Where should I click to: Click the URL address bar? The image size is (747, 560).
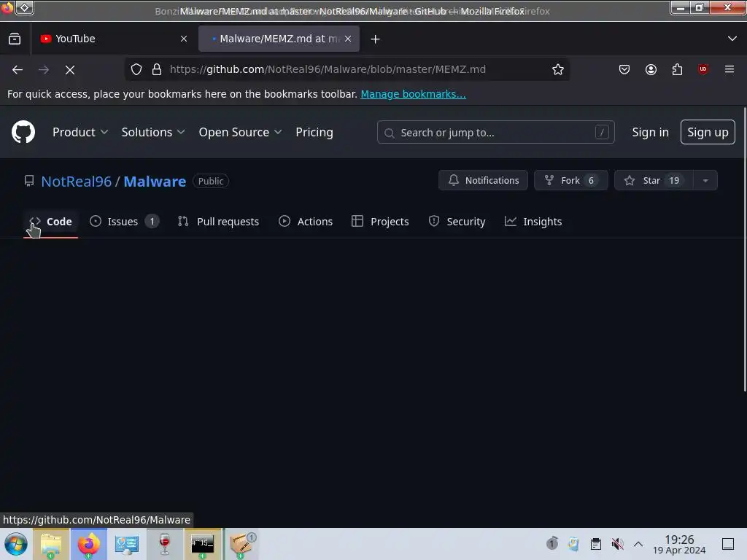click(x=348, y=69)
